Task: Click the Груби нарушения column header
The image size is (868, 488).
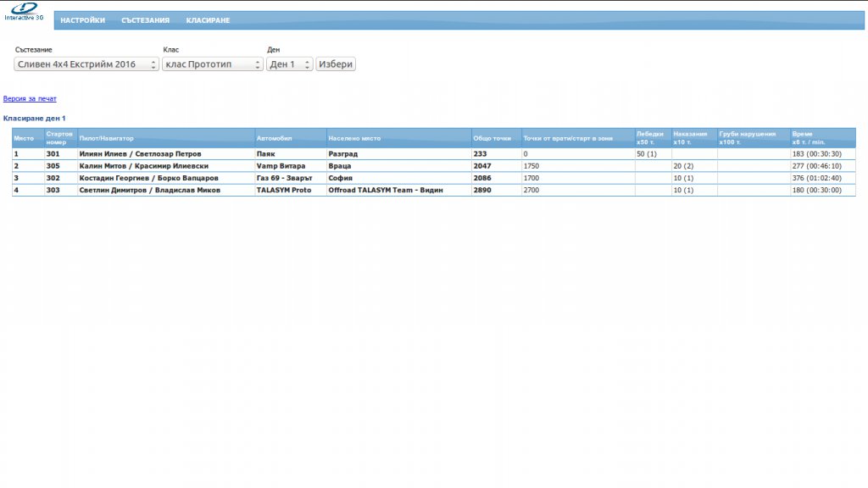Action: [754, 138]
